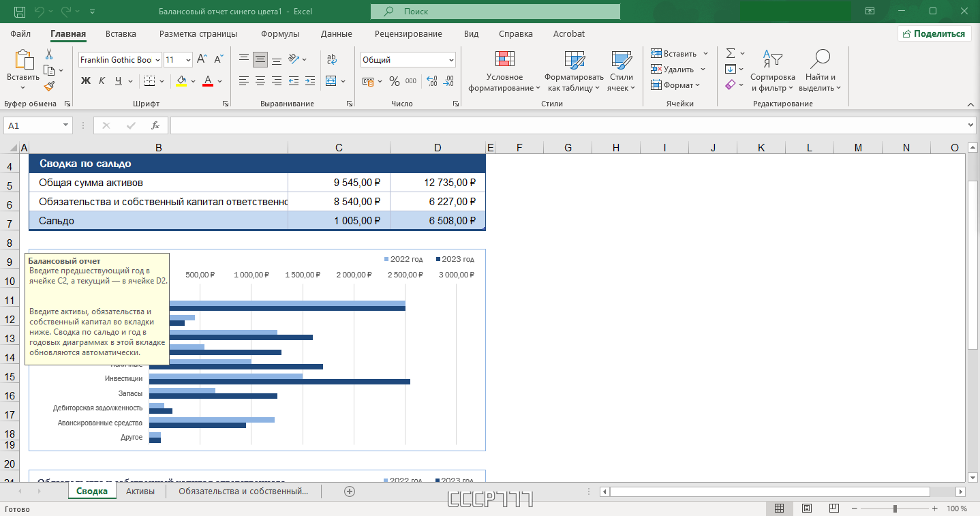
Task: Click the Fill down icon
Action: [730, 69]
